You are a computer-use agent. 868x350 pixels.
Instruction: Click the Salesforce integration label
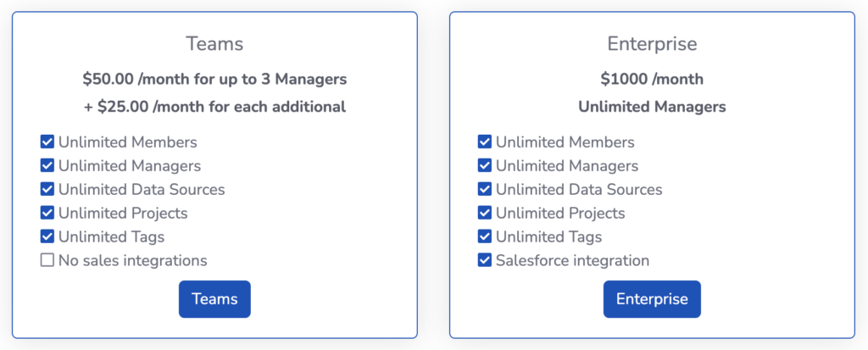pos(572,260)
